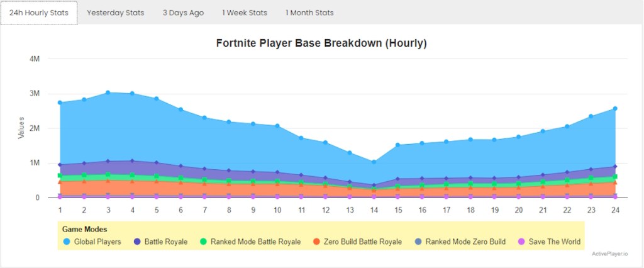This screenshot has height=268, width=644.
Task: Click the 1M y-axis label
Action: [x=35, y=163]
